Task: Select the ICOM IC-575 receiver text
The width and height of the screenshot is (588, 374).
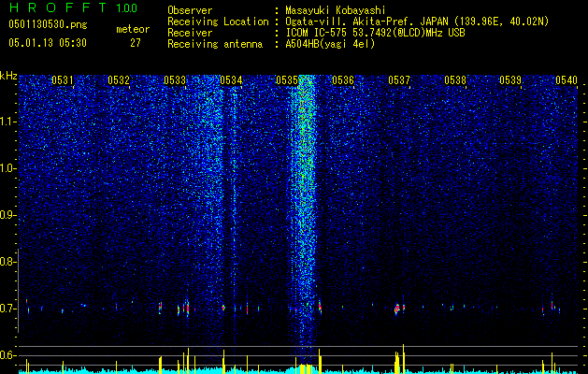Action: [375, 33]
